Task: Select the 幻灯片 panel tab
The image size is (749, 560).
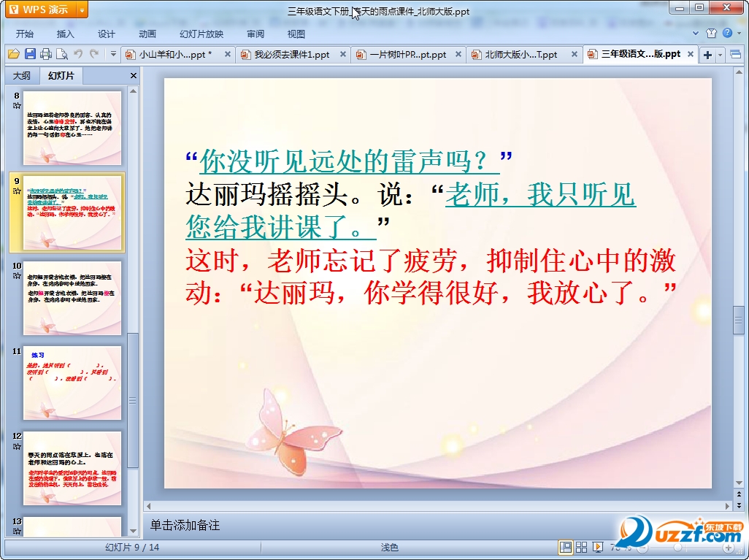Action: click(61, 75)
